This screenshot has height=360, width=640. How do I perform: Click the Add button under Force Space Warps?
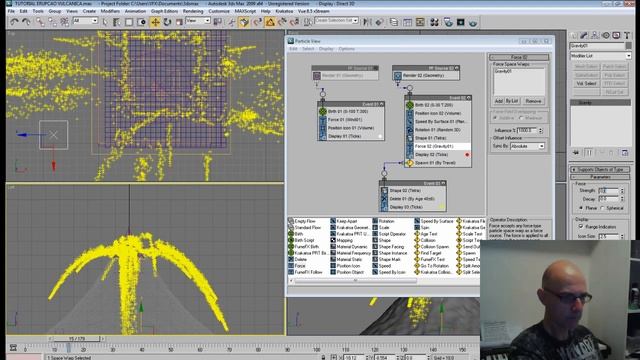(x=499, y=101)
